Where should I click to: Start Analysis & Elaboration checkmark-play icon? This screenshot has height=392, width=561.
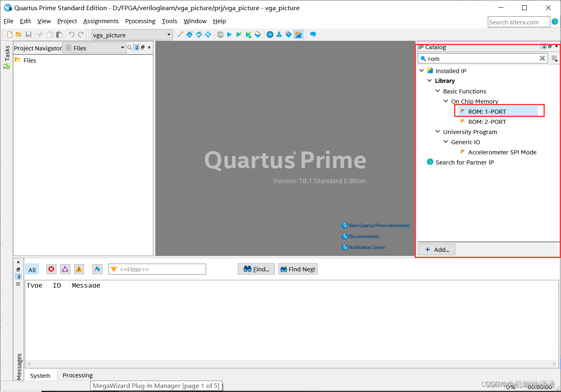[x=239, y=35]
